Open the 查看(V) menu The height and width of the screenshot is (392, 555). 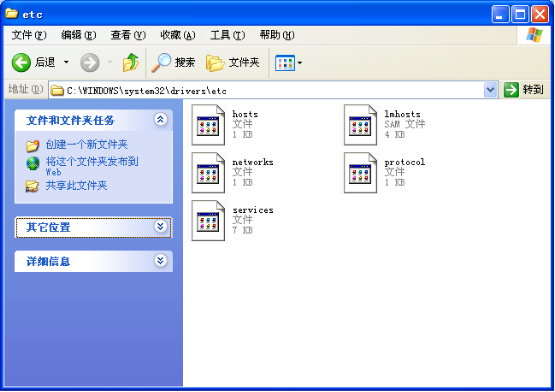(x=128, y=35)
